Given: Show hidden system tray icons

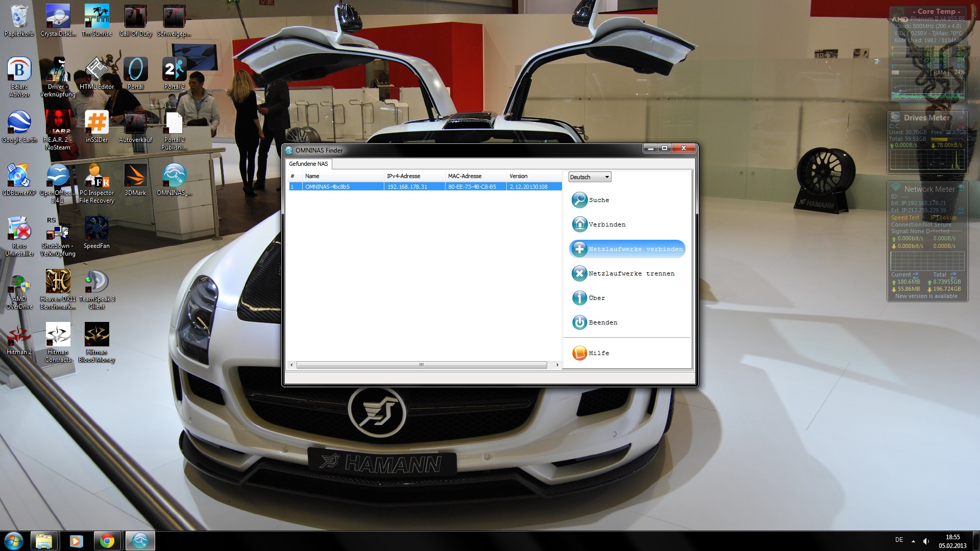Looking at the screenshot, I should [x=913, y=541].
